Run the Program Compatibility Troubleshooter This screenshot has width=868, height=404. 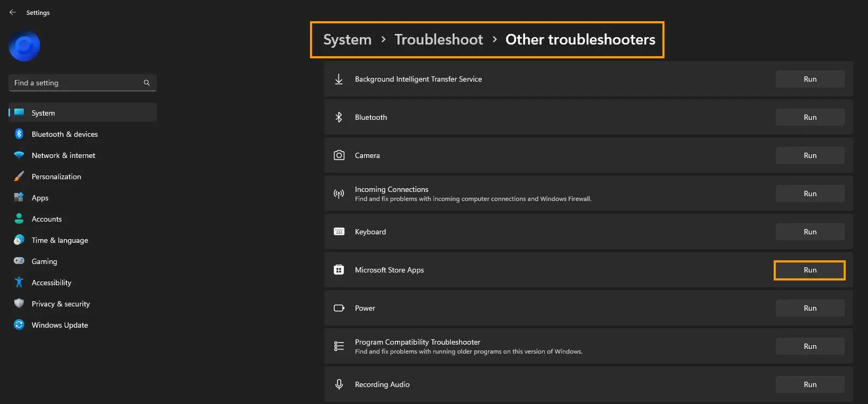(x=810, y=346)
